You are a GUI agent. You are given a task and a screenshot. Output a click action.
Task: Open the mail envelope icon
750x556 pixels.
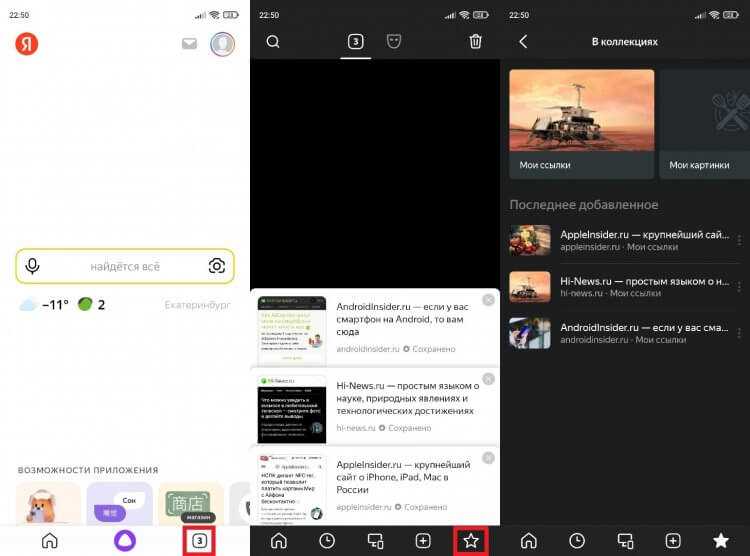click(189, 44)
